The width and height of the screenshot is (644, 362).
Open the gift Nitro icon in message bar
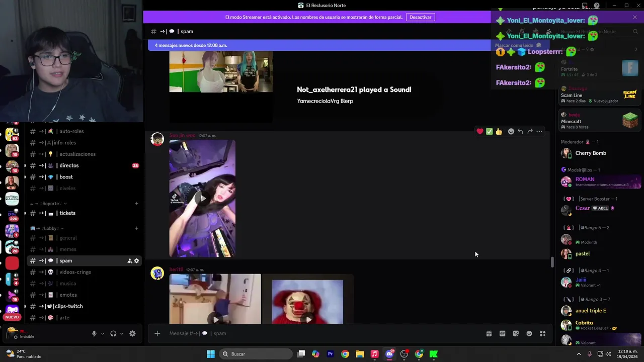click(x=489, y=333)
